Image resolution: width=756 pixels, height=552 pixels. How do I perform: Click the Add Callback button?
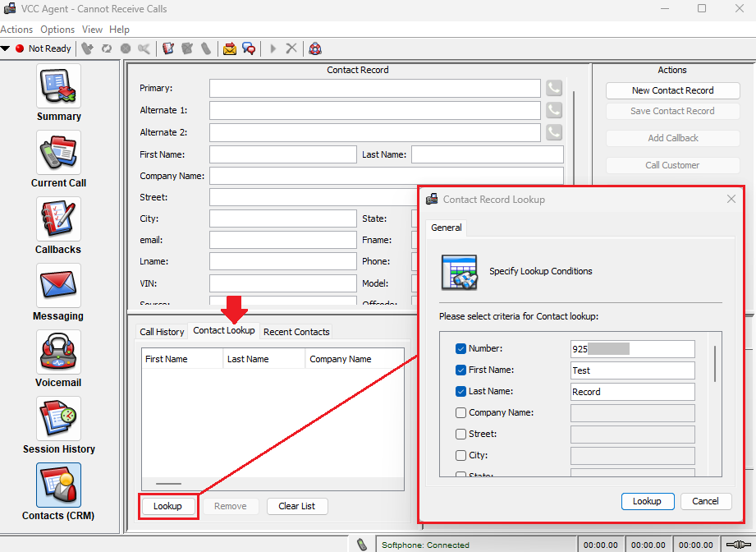pyautogui.click(x=672, y=138)
